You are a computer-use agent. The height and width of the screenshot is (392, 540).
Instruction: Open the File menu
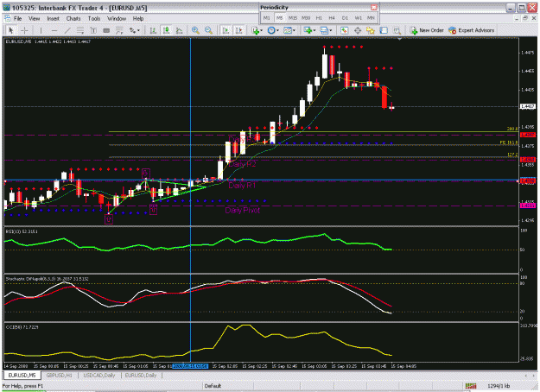(17, 19)
